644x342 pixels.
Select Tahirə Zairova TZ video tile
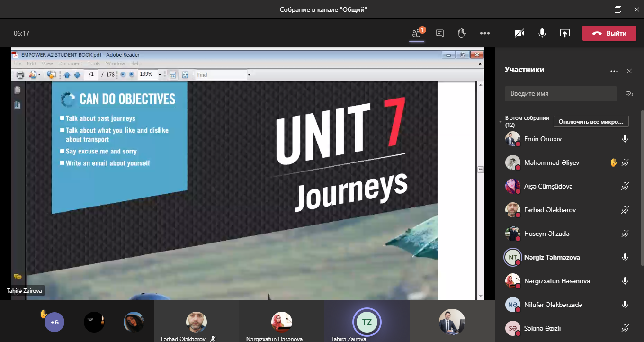367,321
